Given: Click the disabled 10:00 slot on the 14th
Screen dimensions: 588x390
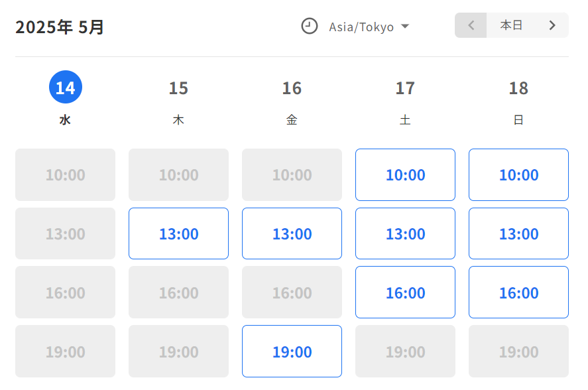Looking at the screenshot, I should pos(65,174).
